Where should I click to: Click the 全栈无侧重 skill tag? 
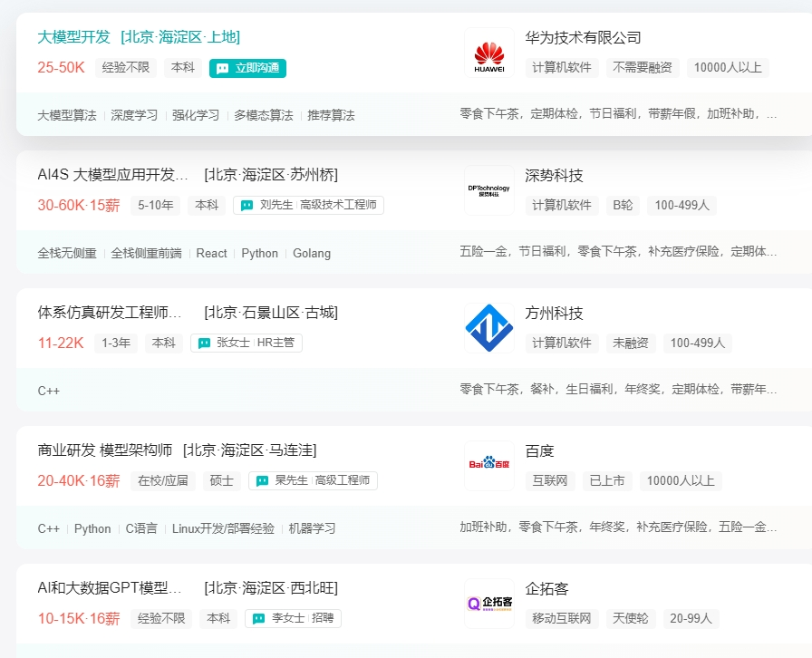coord(67,254)
